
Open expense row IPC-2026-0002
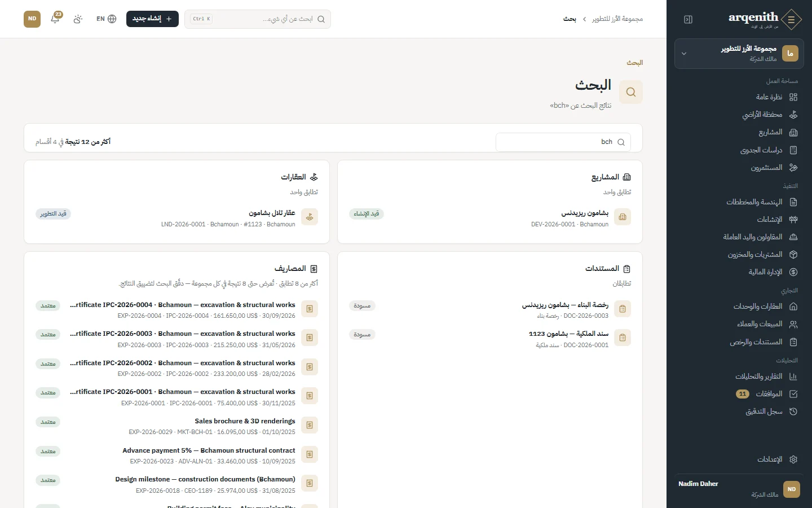[176, 368]
